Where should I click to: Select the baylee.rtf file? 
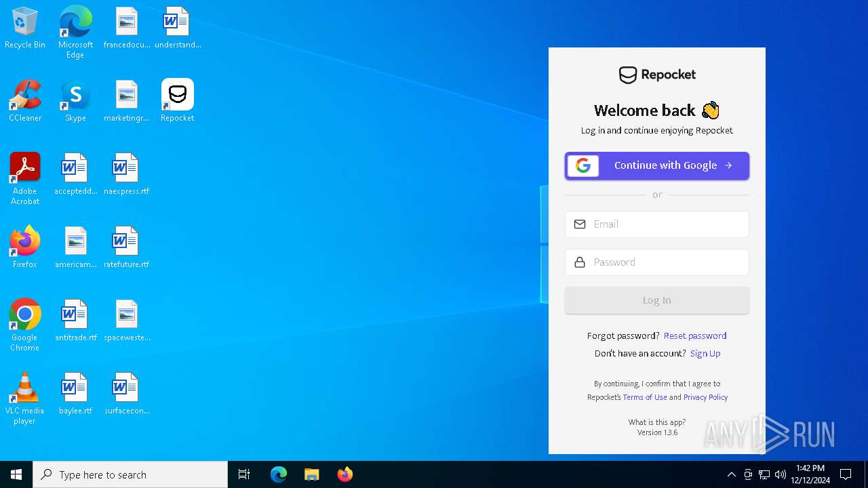75,394
